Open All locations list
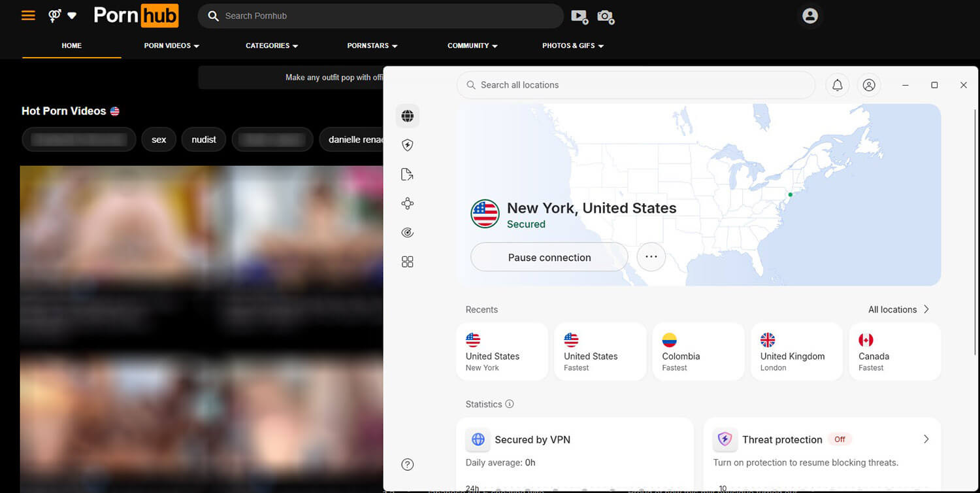The width and height of the screenshot is (980, 493). coord(898,309)
